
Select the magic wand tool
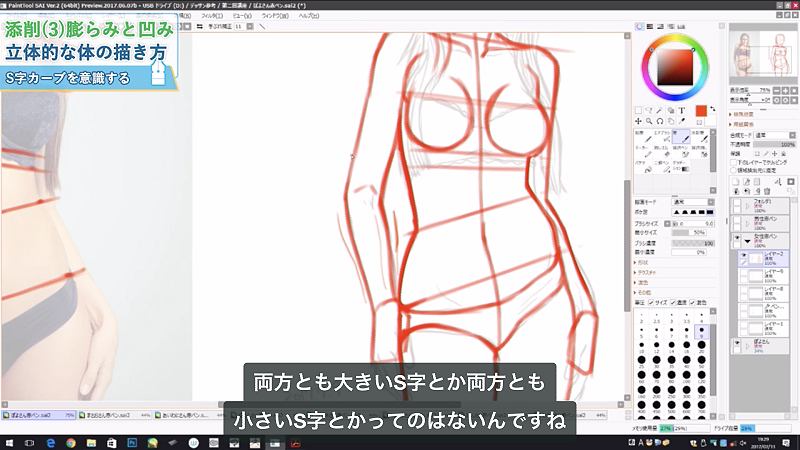pyautogui.click(x=660, y=110)
